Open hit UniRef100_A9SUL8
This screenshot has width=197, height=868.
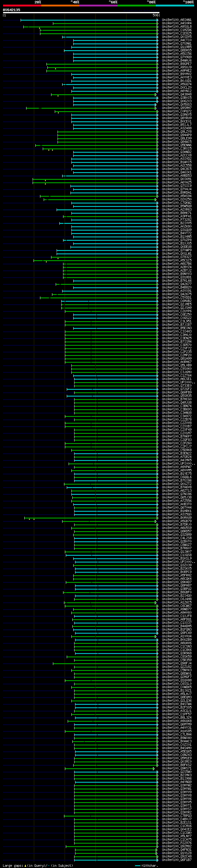coord(176,26)
